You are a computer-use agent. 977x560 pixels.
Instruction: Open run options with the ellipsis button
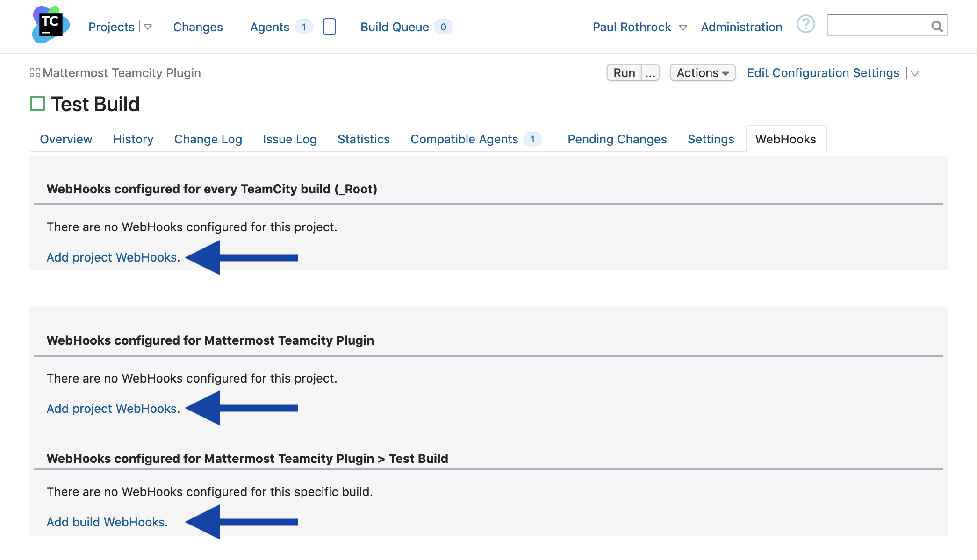650,72
